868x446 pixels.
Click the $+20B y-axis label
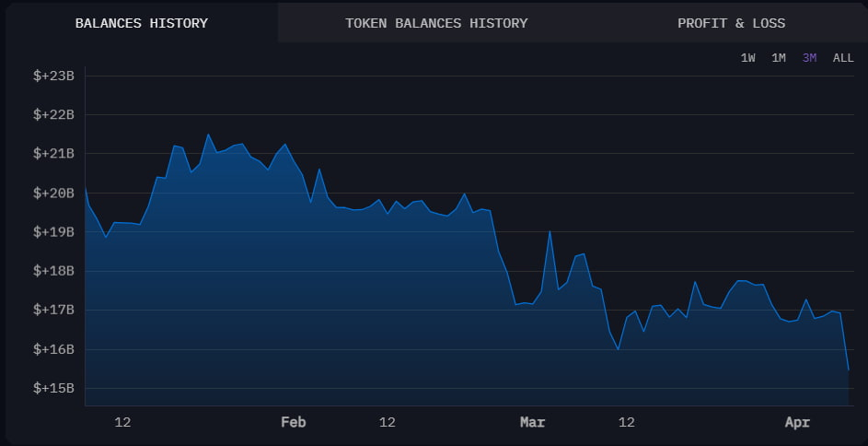(x=53, y=193)
